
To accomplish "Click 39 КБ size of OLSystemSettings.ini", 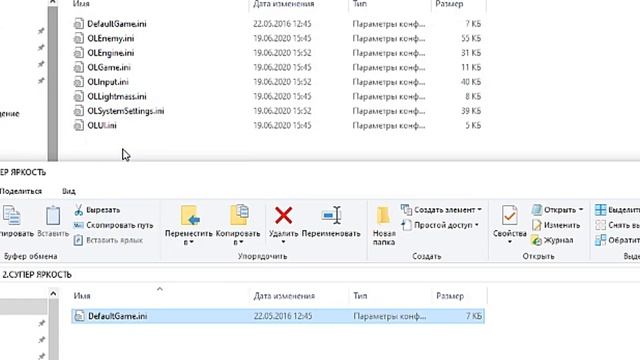I will (x=471, y=111).
